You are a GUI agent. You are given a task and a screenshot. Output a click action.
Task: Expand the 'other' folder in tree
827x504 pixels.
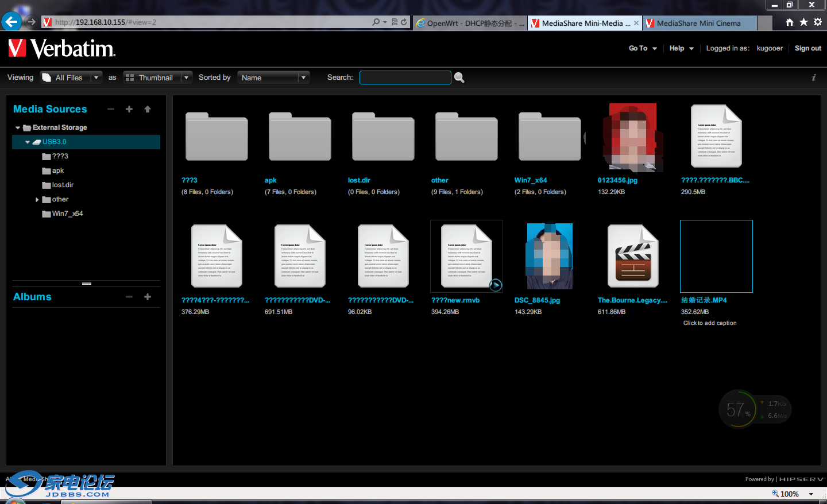[37, 200]
